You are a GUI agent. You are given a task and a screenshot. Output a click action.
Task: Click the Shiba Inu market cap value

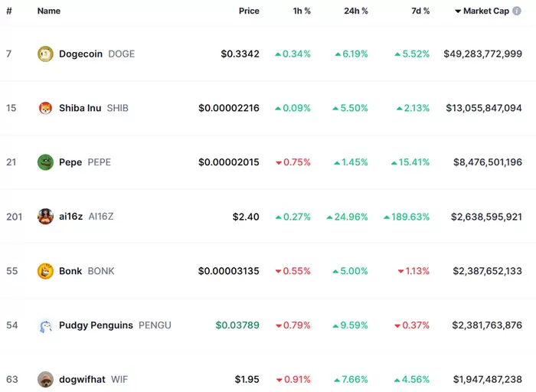pyautogui.click(x=484, y=109)
